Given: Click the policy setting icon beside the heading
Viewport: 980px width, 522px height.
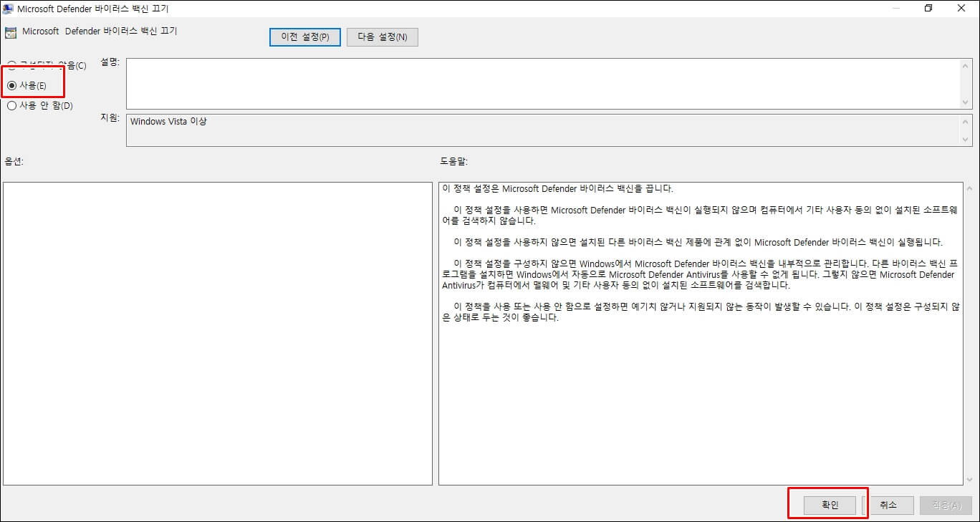Looking at the screenshot, I should [10, 32].
